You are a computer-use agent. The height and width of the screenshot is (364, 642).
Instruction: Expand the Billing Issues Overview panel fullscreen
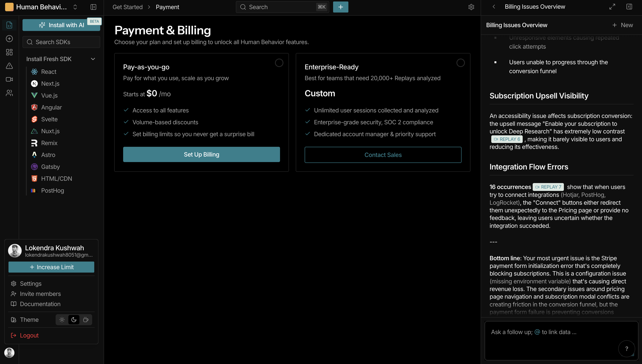612,7
